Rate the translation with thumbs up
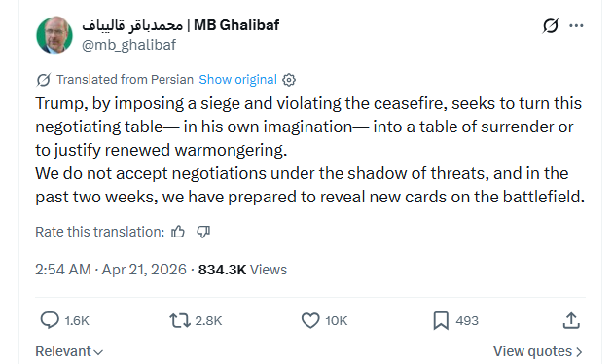Screen dimensions: 613x364 click(178, 232)
